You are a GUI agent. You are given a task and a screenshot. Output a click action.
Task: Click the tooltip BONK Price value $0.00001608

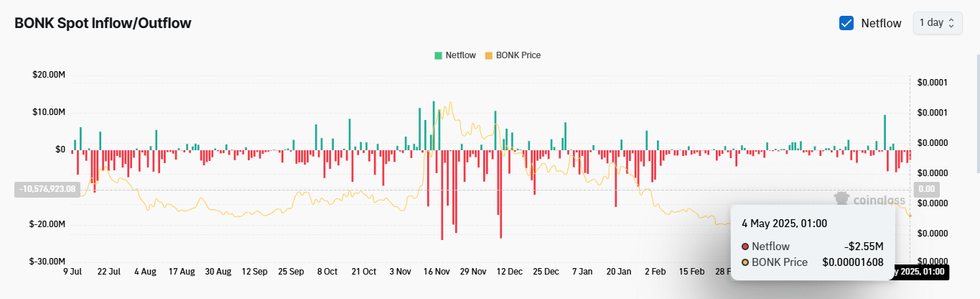coord(853,262)
